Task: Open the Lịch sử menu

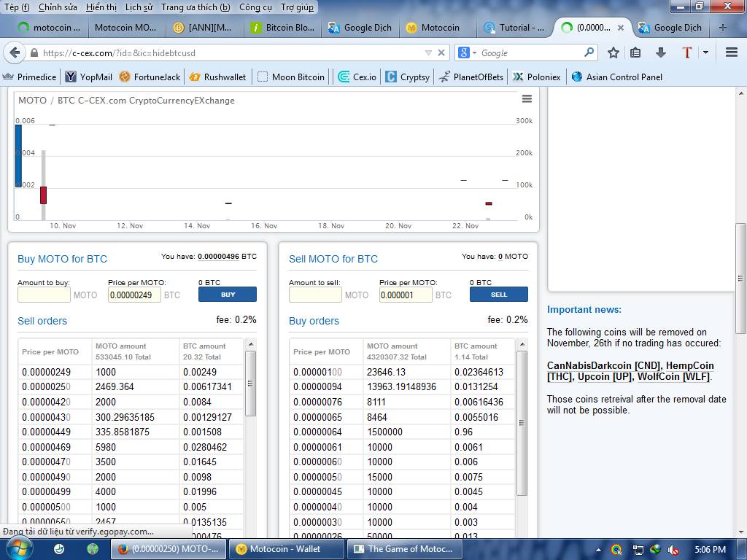Action: point(139,7)
